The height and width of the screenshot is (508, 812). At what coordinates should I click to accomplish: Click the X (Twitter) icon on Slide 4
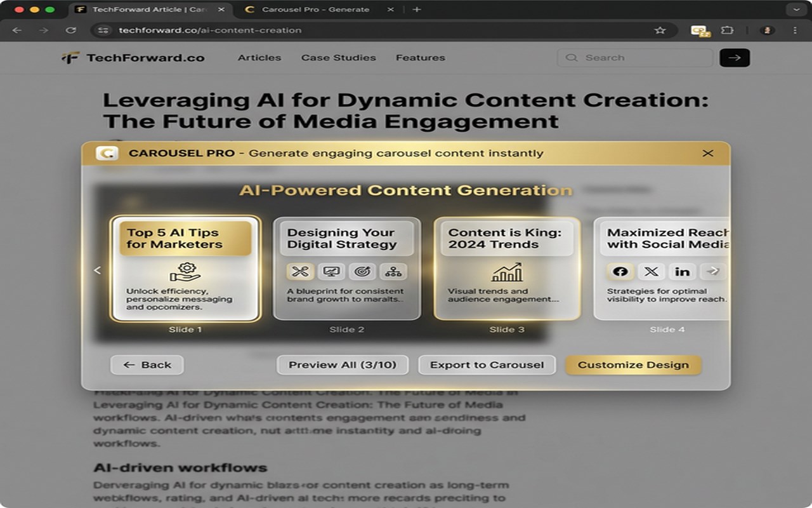click(652, 272)
